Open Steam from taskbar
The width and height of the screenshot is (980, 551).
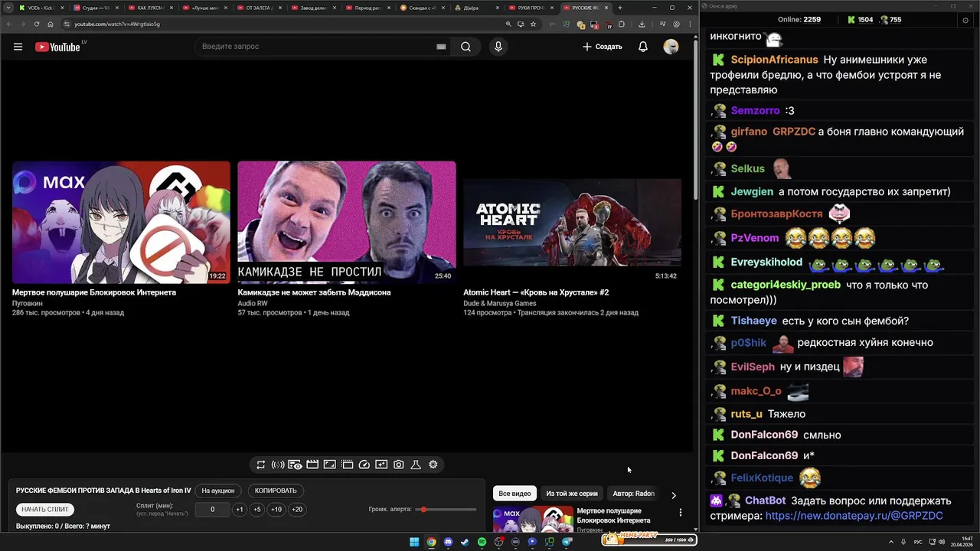point(465,542)
